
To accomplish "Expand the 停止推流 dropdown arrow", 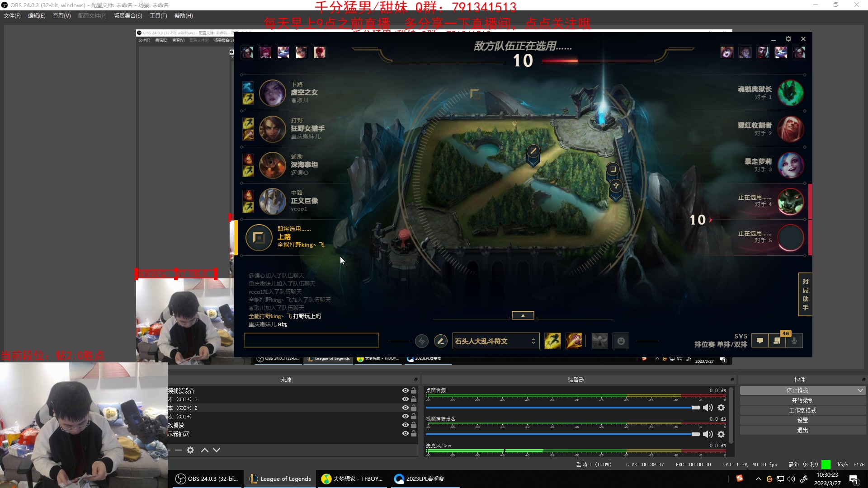I will pyautogui.click(x=860, y=390).
